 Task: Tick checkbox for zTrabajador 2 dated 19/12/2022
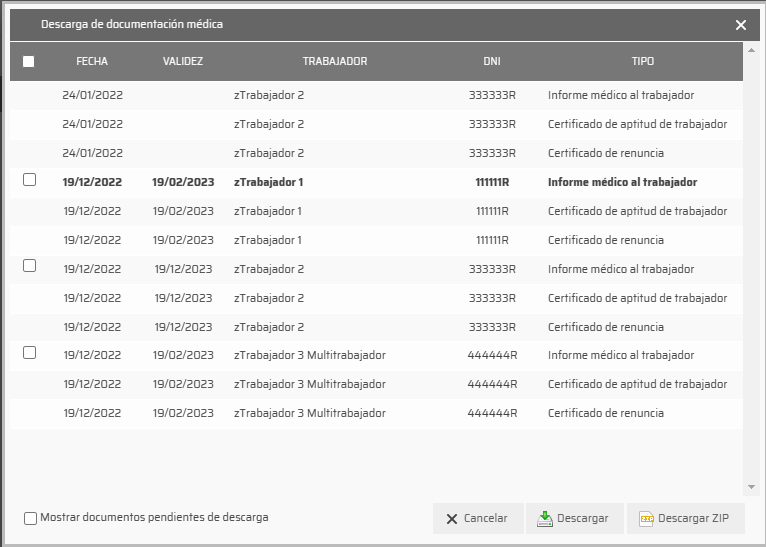(x=29, y=266)
